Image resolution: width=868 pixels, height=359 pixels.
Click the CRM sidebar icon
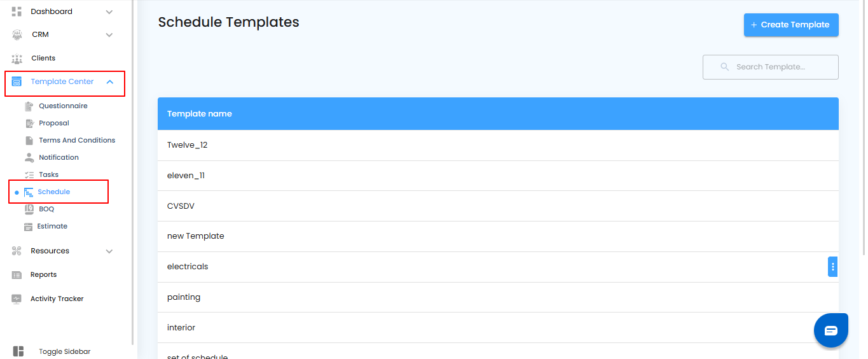17,35
